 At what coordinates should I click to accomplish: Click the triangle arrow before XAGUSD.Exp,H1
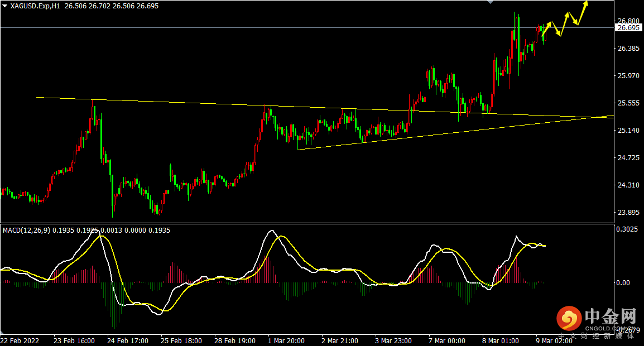4,6
